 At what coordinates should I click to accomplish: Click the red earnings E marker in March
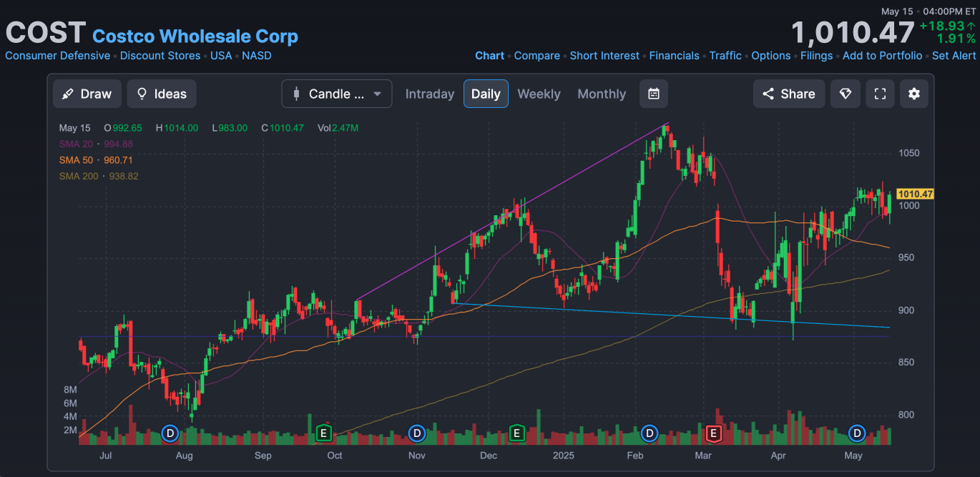tap(712, 433)
